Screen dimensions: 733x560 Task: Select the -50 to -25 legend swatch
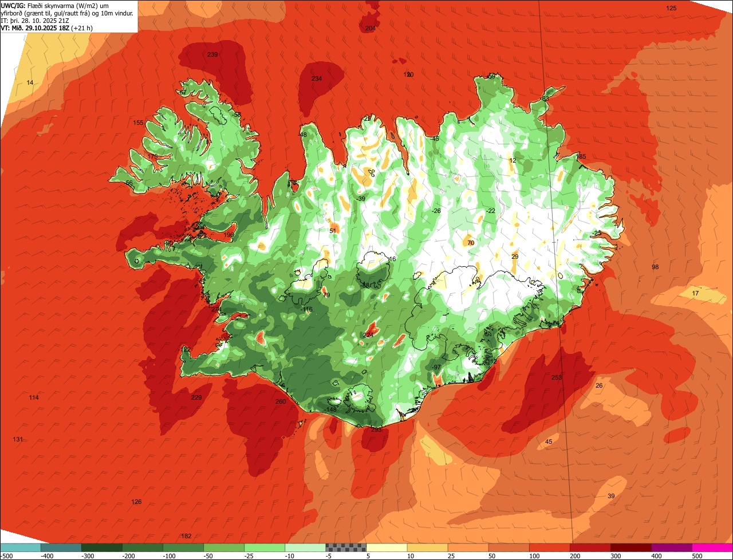224,547
